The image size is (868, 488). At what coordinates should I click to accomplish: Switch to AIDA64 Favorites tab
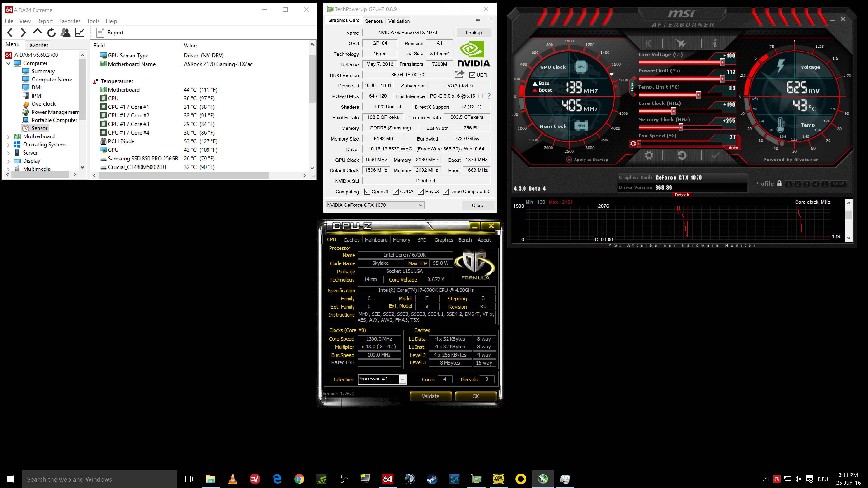coord(38,45)
